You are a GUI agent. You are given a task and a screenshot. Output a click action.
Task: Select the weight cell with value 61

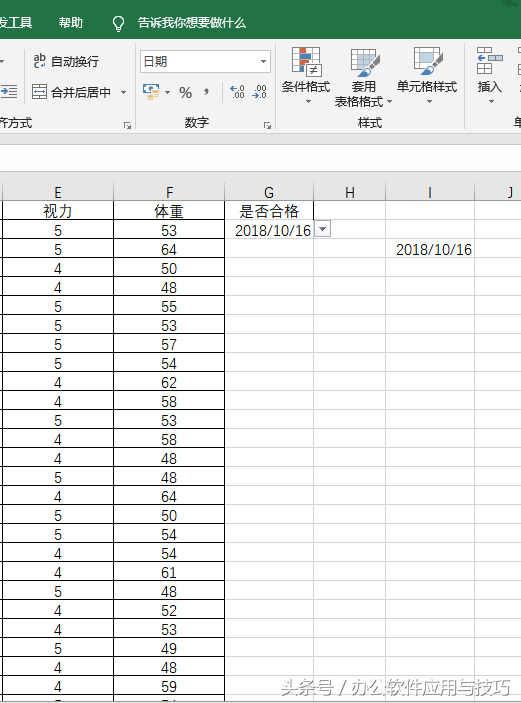coord(169,572)
